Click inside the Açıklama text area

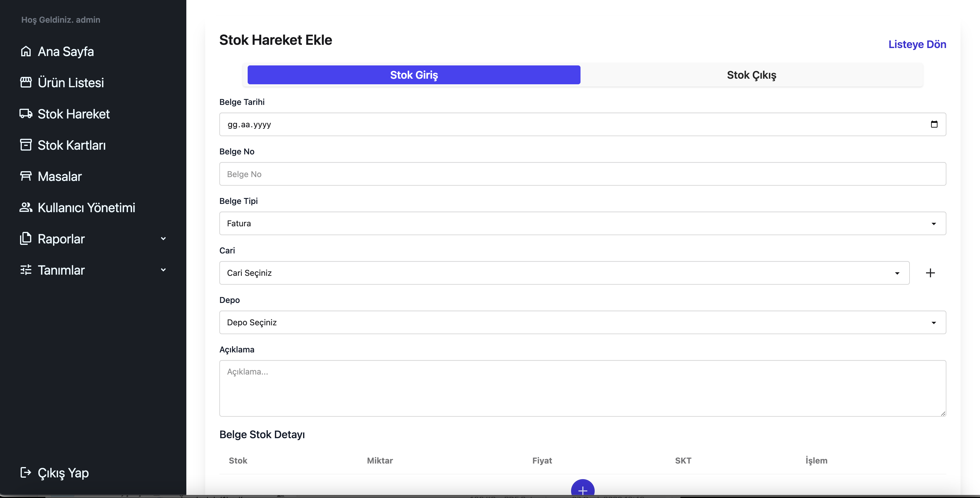point(583,388)
